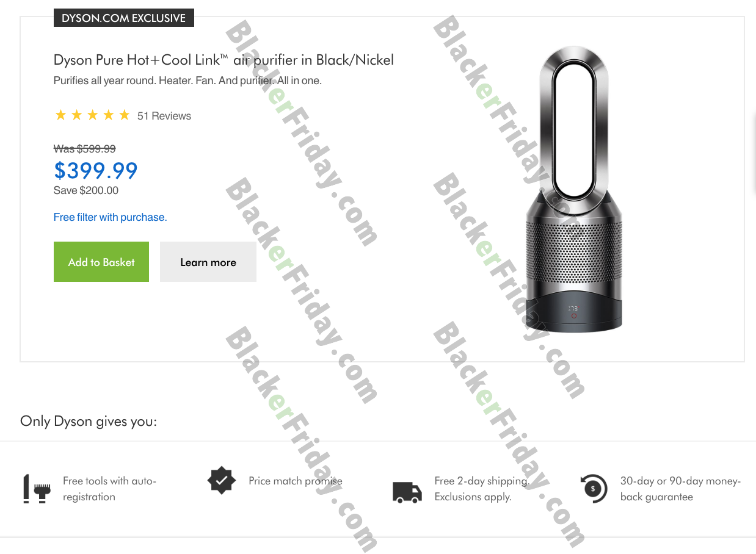Click the Price match promise text
756x554 pixels.
(x=296, y=481)
